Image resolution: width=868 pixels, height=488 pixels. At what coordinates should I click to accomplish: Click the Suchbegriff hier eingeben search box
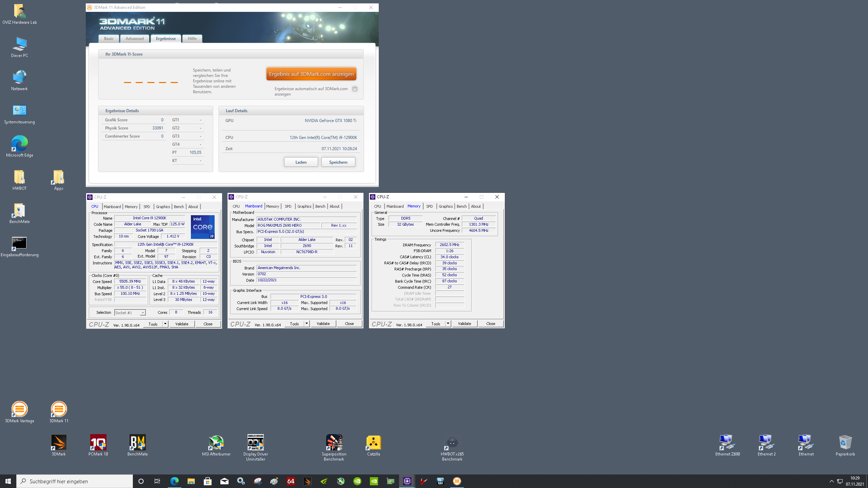click(75, 481)
